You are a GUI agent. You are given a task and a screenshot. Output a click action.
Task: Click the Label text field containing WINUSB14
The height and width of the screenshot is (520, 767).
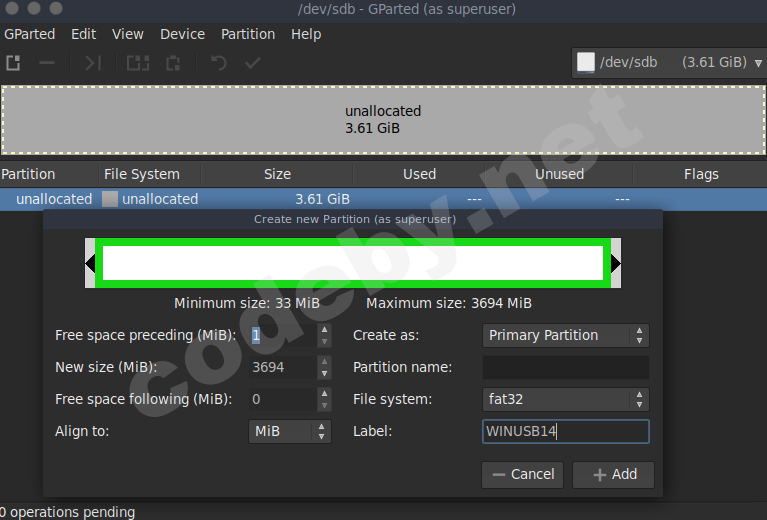coord(565,431)
